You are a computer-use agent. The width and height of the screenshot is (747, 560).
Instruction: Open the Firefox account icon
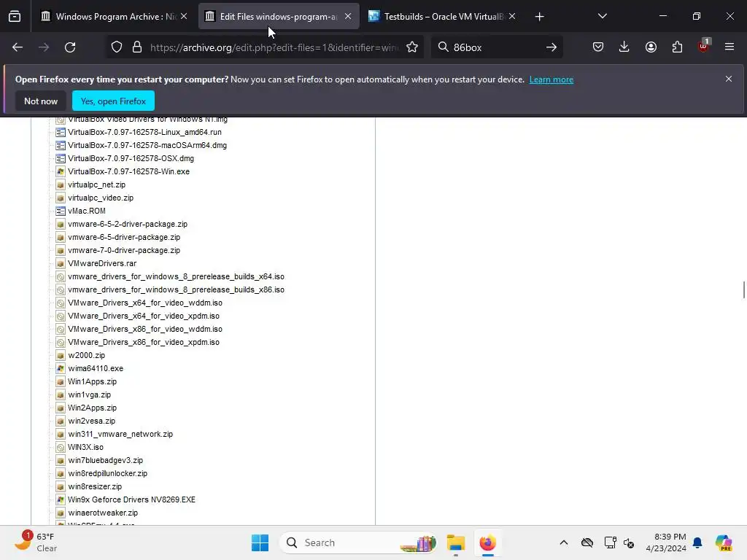(651, 47)
